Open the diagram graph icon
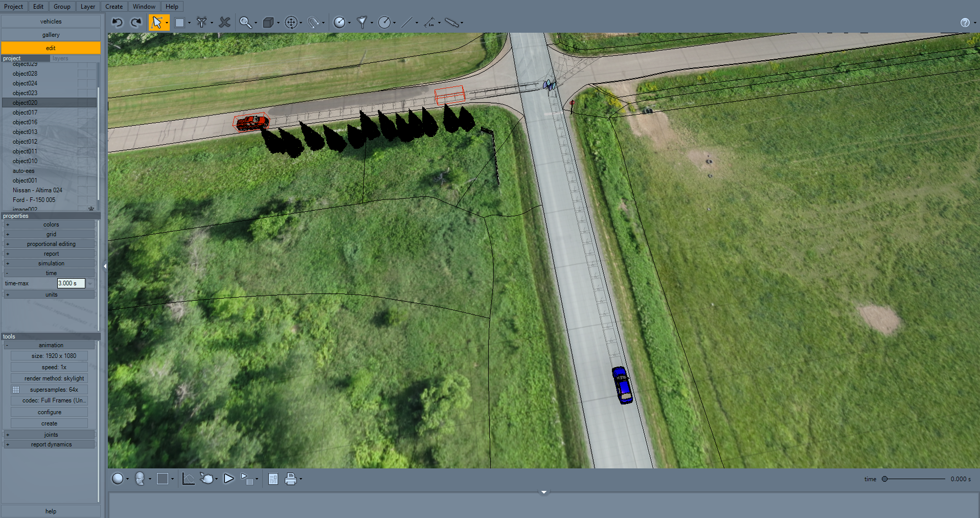This screenshot has height=518, width=980. (188, 479)
